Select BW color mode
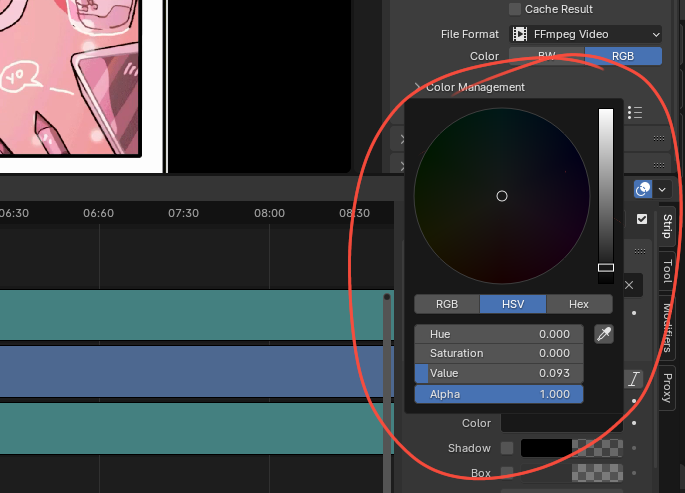This screenshot has height=493, width=685. coord(547,56)
